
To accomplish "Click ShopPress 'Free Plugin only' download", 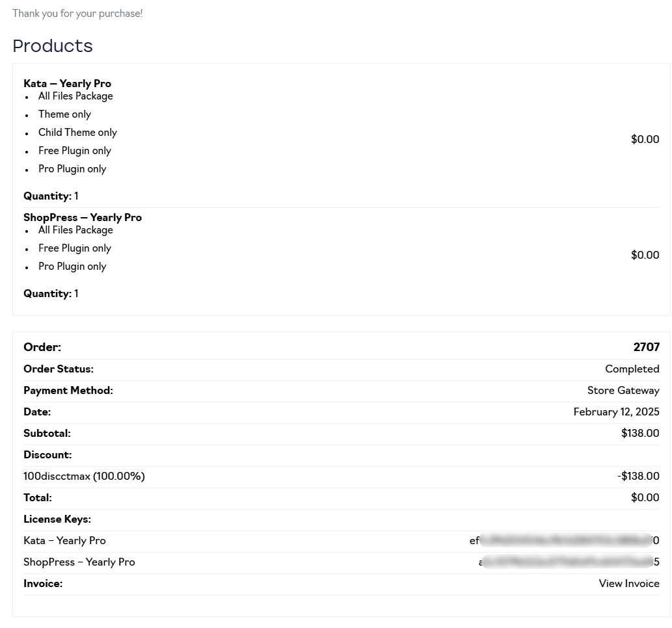I will click(x=75, y=248).
